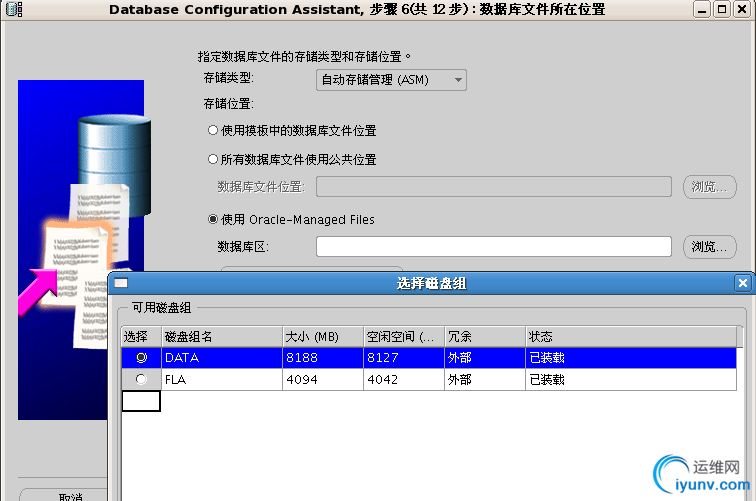Click the DATA disk group name cell

point(222,358)
